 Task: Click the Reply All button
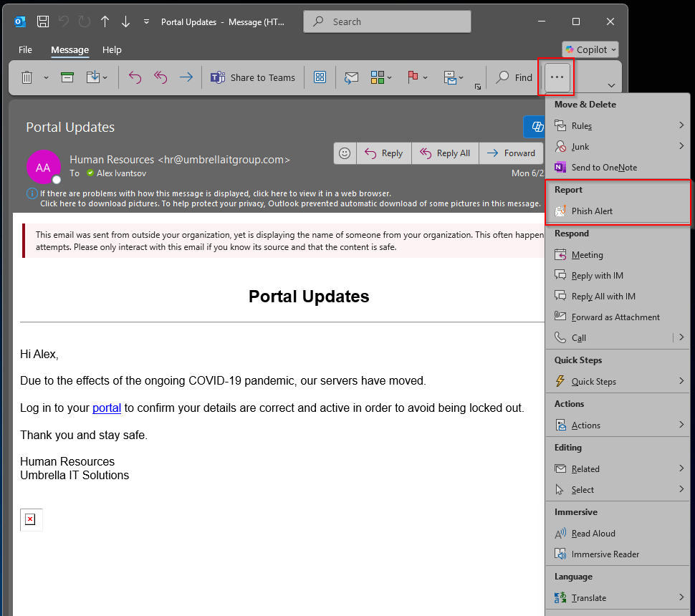[x=445, y=153]
